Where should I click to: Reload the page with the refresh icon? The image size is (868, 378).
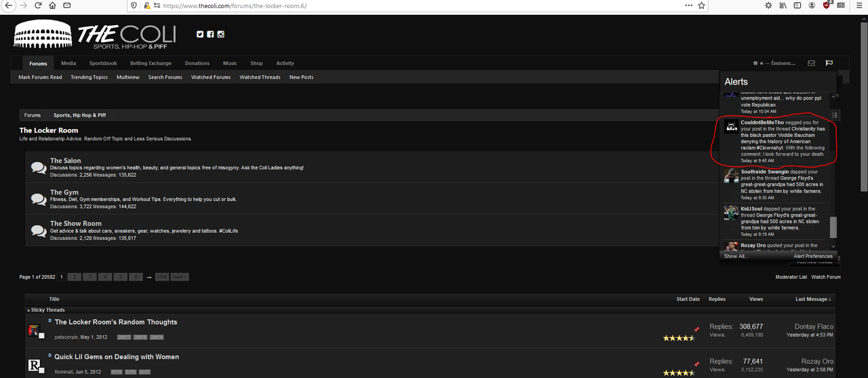[37, 5]
